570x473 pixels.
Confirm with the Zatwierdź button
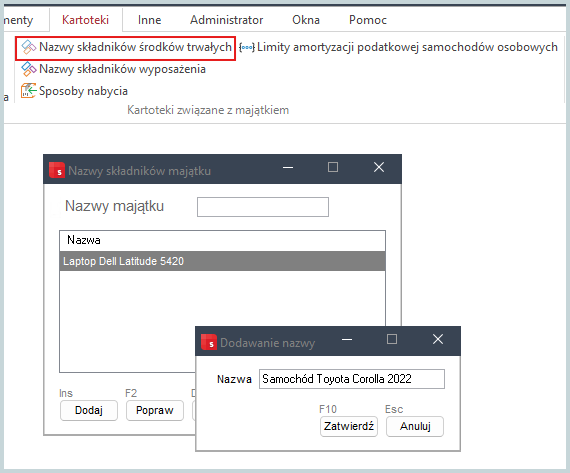coord(349,426)
